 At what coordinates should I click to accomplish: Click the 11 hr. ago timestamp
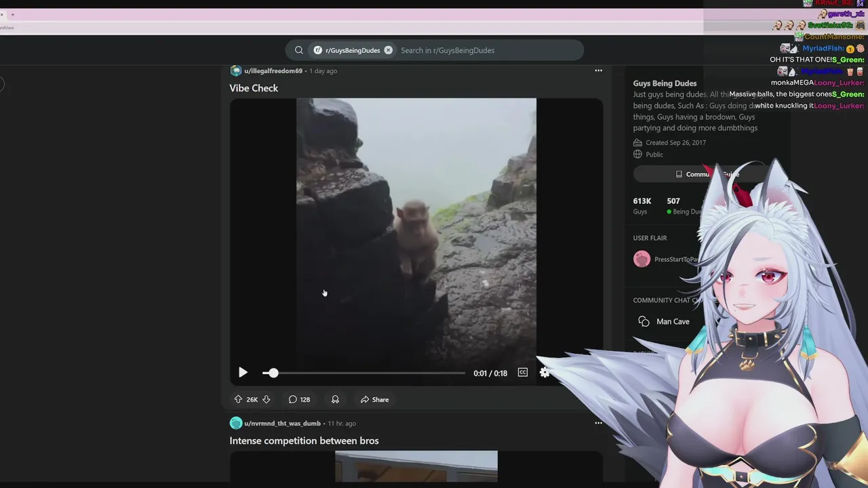pyautogui.click(x=342, y=423)
